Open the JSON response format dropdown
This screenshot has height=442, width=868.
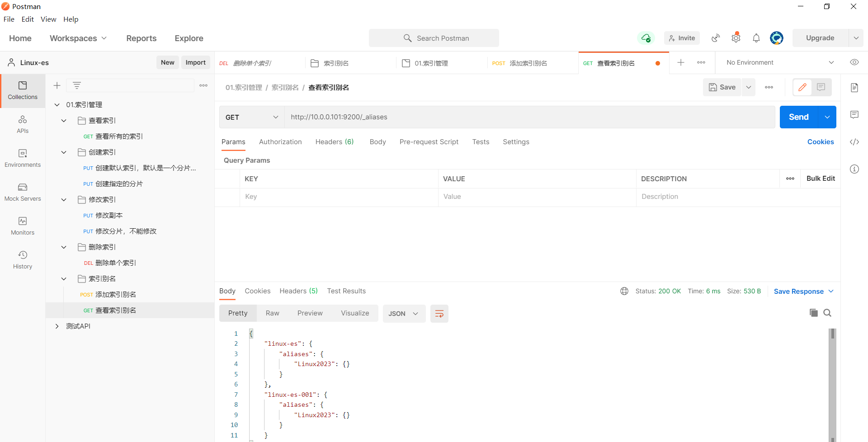(x=404, y=314)
